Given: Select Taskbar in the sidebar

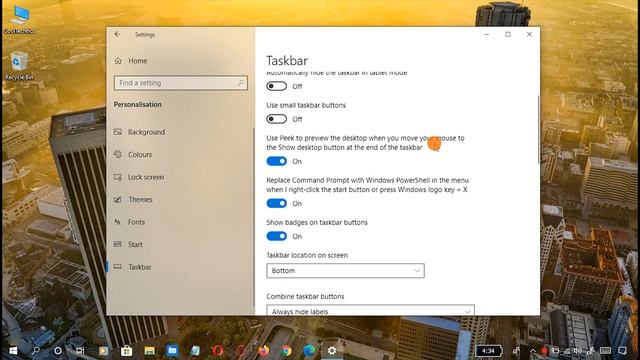Looking at the screenshot, I should [140, 267].
